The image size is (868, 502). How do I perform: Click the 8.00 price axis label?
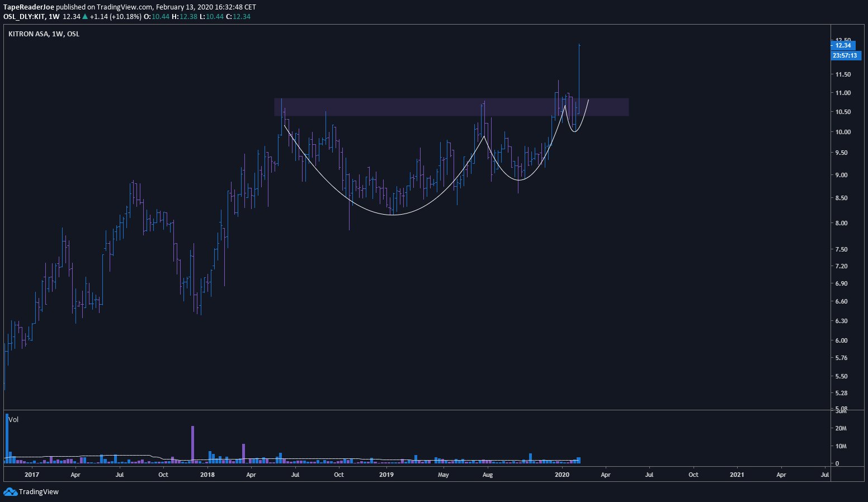click(x=841, y=223)
